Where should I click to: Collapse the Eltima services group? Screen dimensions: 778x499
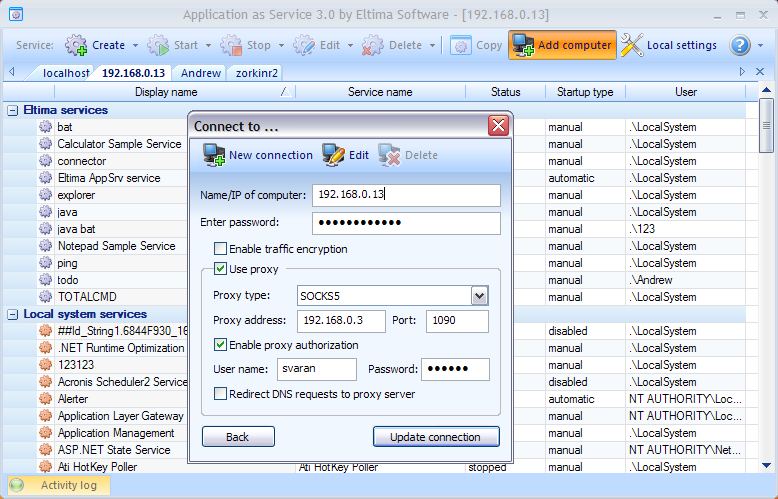pyautogui.click(x=13, y=110)
